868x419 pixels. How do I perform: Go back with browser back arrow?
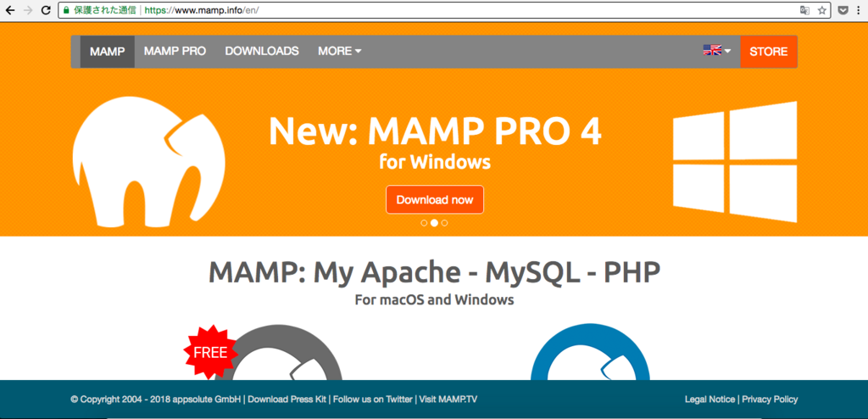point(9,10)
